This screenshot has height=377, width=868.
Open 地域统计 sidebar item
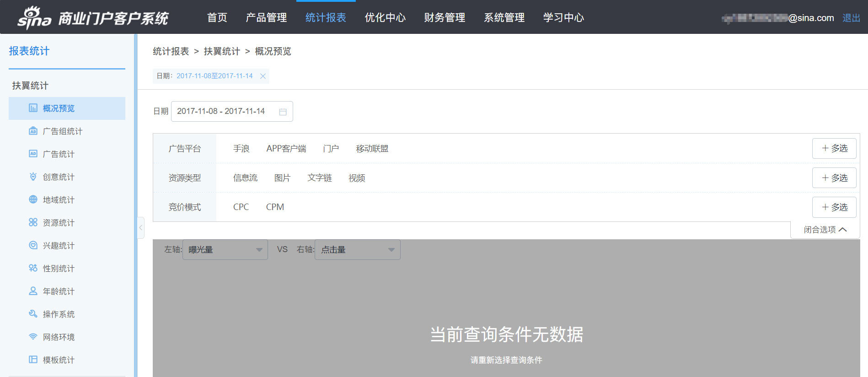67,200
